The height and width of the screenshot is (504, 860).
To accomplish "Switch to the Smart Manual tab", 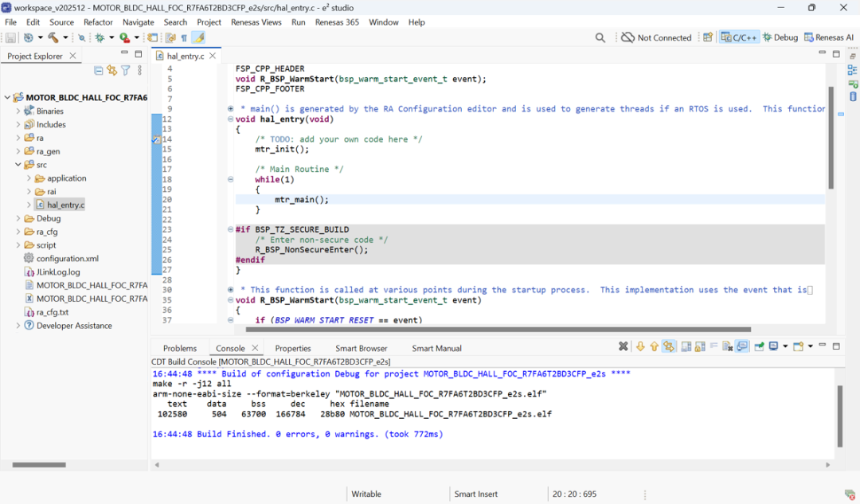I will [436, 348].
